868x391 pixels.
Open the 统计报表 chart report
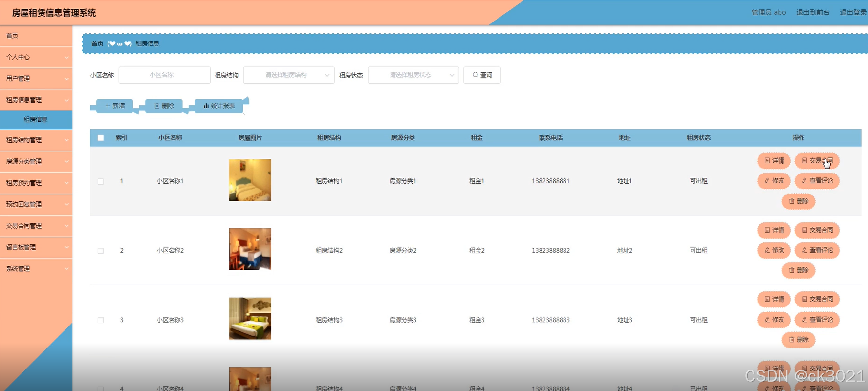coord(219,106)
